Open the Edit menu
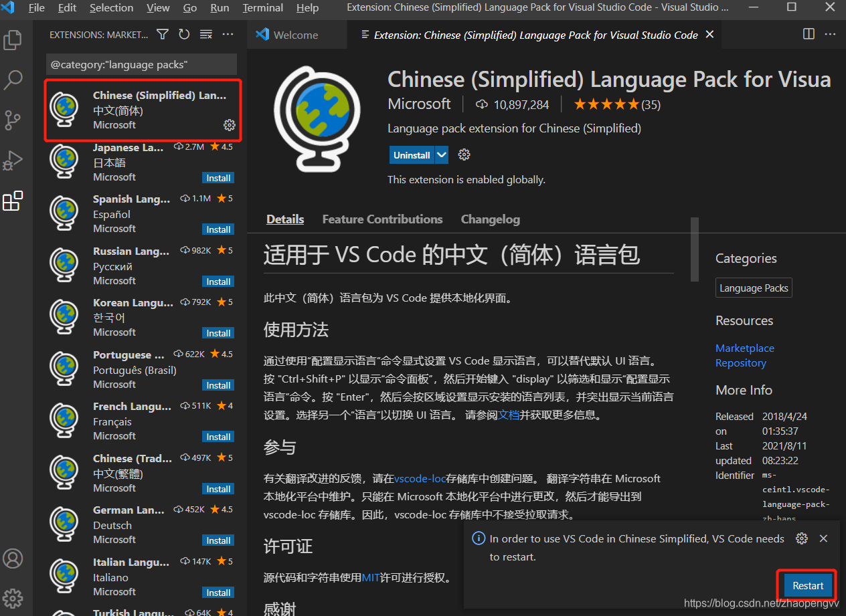Image resolution: width=846 pixels, height=616 pixels. coord(67,7)
